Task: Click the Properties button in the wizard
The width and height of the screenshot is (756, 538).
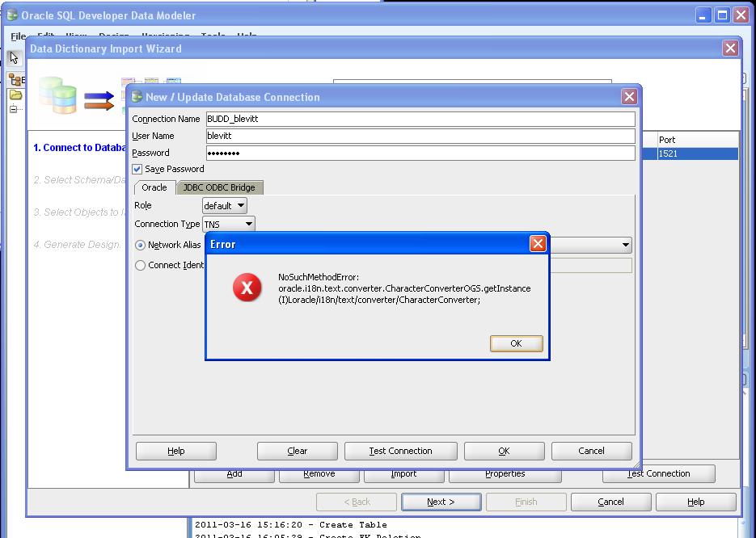Action: pyautogui.click(x=505, y=474)
